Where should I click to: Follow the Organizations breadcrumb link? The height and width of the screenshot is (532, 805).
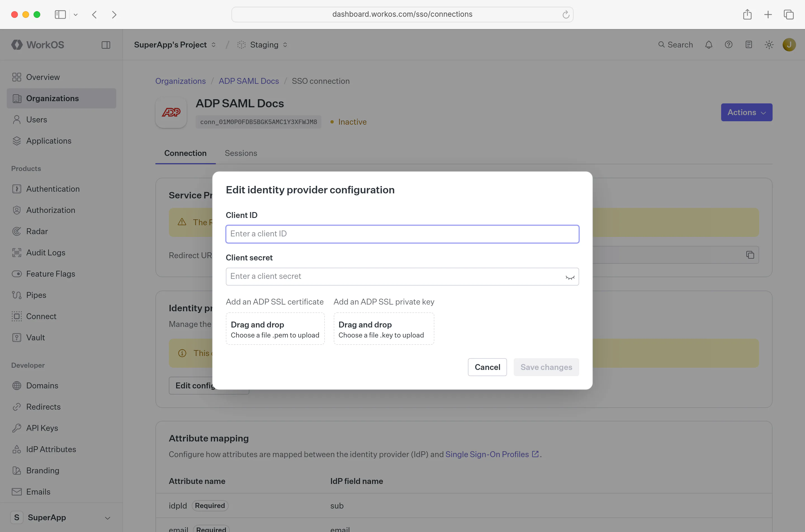click(x=180, y=81)
